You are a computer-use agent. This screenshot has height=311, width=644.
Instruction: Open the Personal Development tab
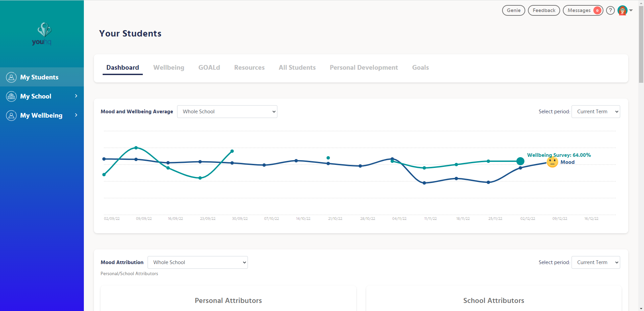(x=364, y=68)
